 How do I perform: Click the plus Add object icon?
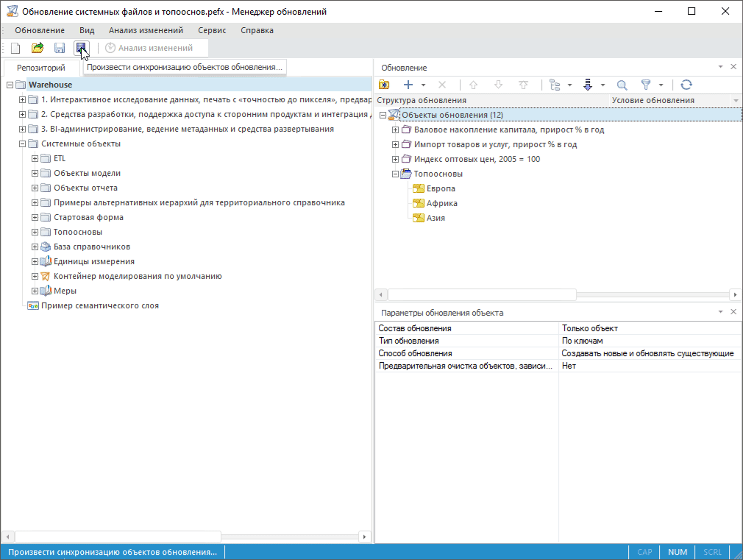point(408,85)
